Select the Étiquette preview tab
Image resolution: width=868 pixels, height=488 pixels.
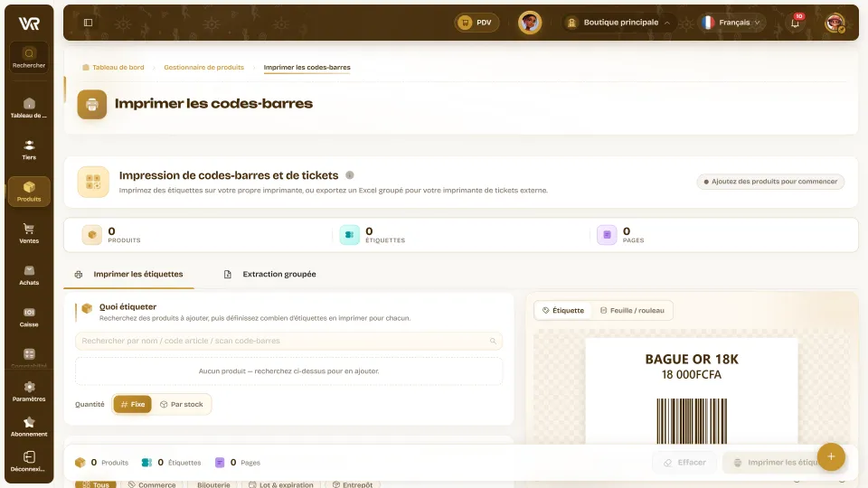pyautogui.click(x=563, y=310)
